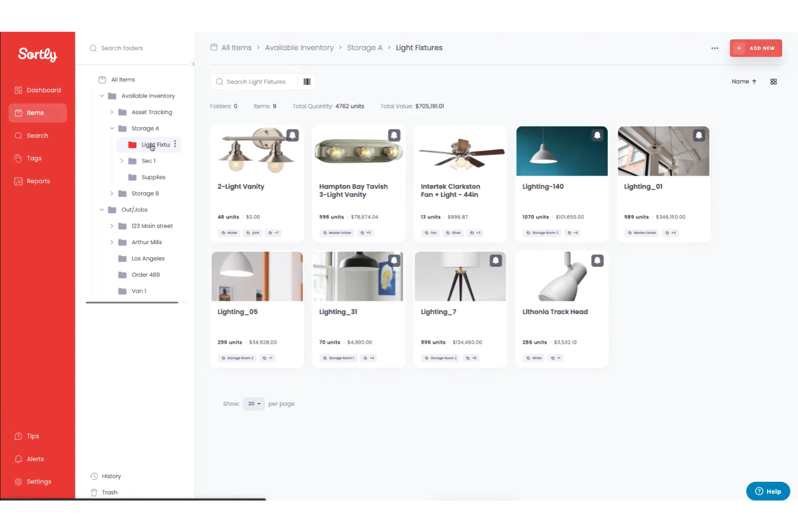Open the three-dot options menu near Add New

(714, 48)
